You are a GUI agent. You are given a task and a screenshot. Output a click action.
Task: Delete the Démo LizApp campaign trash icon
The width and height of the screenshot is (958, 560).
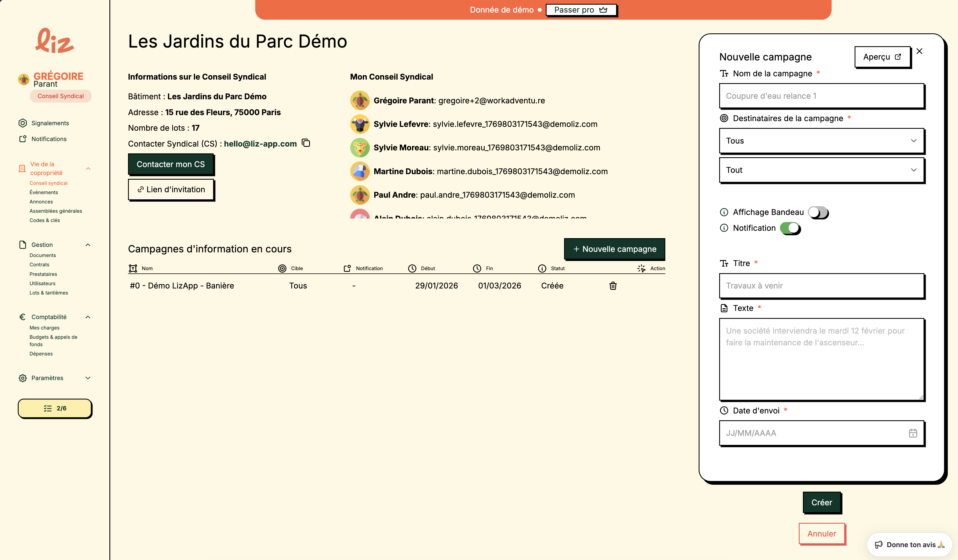pos(613,286)
